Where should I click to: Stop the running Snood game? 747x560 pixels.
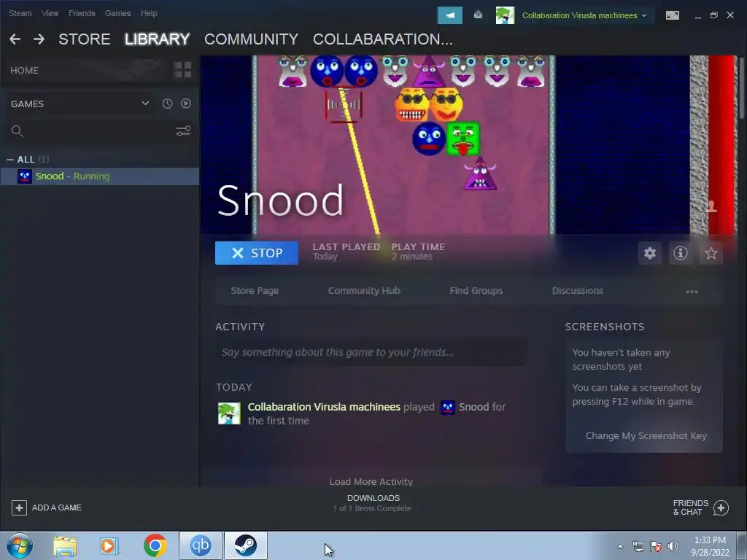[x=257, y=253]
